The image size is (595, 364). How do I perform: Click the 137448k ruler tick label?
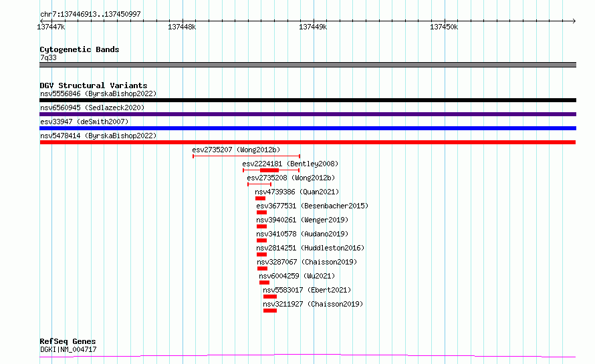coord(182,27)
